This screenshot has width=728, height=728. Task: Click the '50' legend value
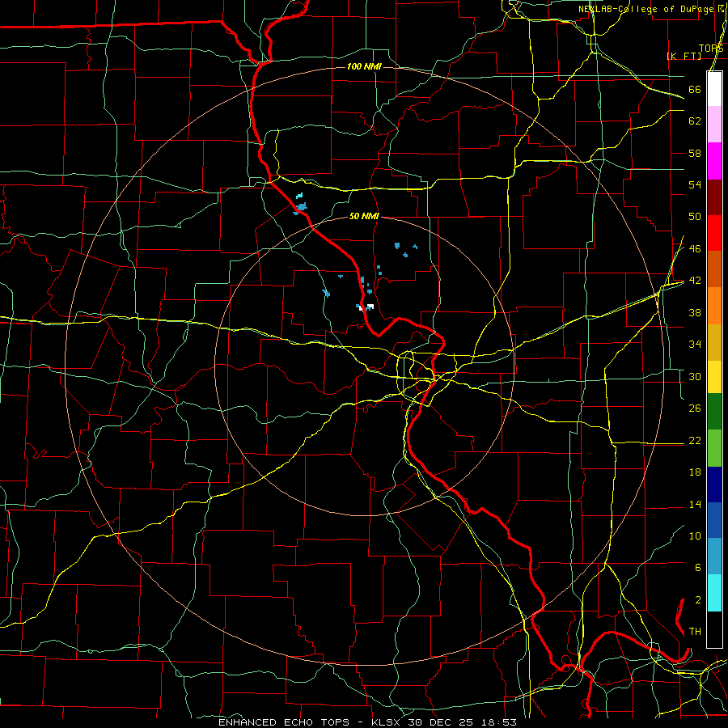pos(695,217)
